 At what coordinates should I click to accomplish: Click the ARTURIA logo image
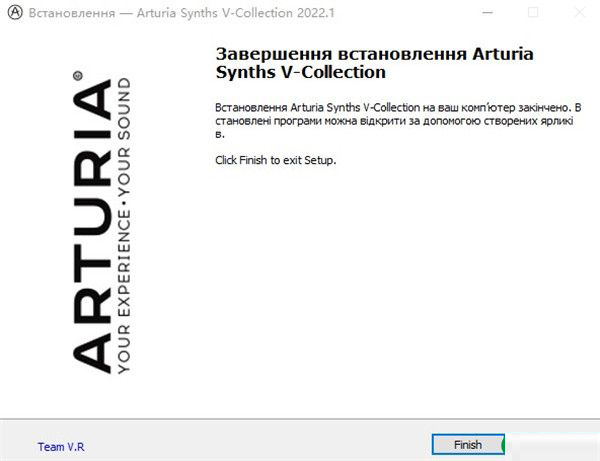tap(102, 222)
